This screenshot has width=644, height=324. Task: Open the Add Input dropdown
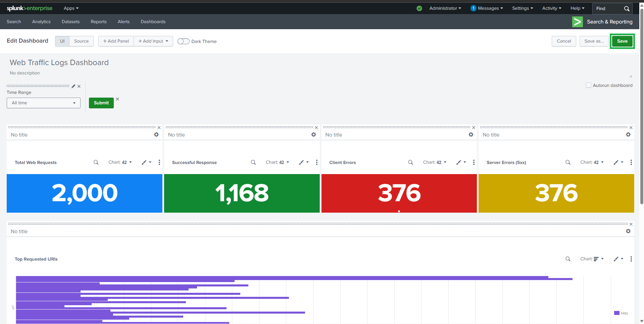(153, 41)
